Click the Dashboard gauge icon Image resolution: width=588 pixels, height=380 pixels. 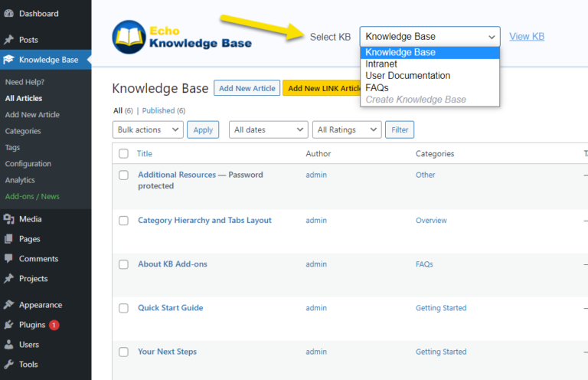click(8, 14)
